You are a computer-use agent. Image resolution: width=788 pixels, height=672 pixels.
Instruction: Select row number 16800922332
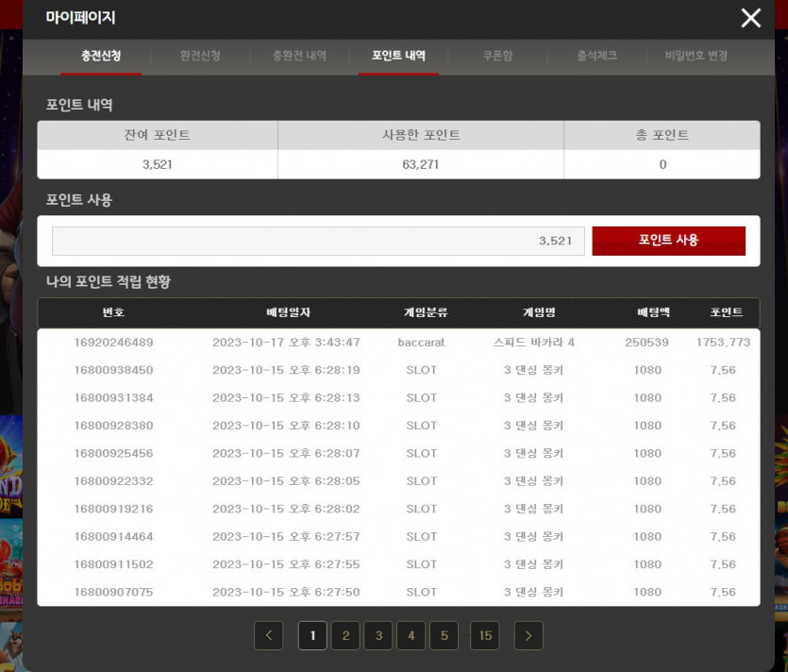pyautogui.click(x=113, y=481)
